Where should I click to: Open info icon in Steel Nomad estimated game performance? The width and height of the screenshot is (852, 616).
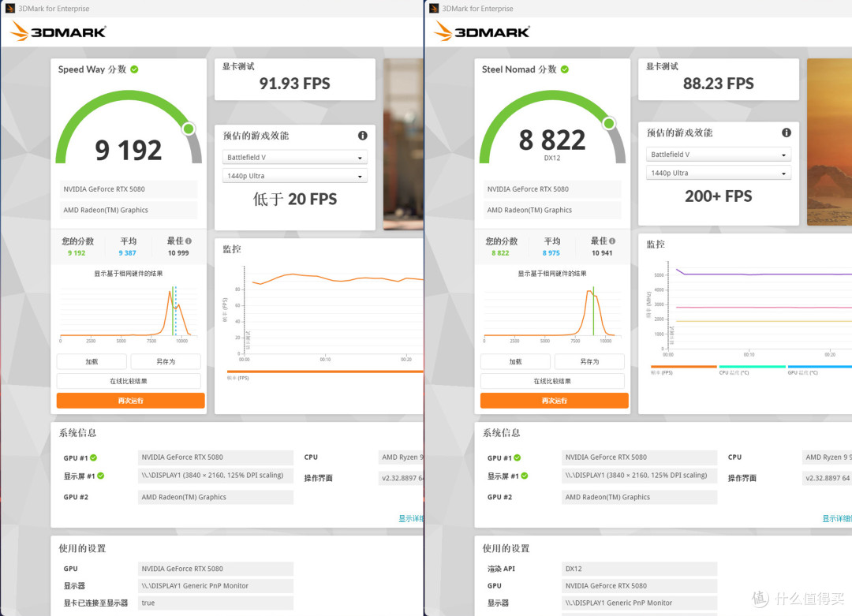[787, 133]
